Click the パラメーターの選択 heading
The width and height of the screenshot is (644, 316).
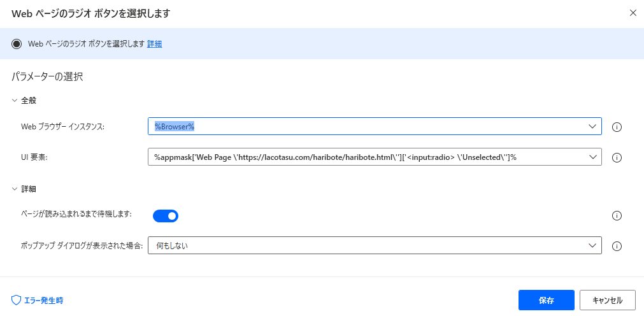pos(47,77)
